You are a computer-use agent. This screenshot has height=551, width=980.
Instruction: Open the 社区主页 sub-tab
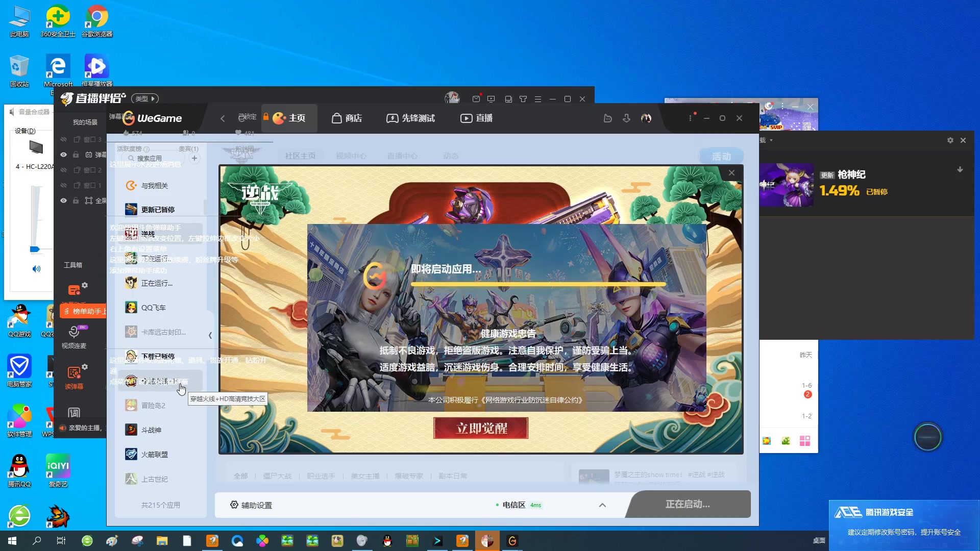(300, 156)
